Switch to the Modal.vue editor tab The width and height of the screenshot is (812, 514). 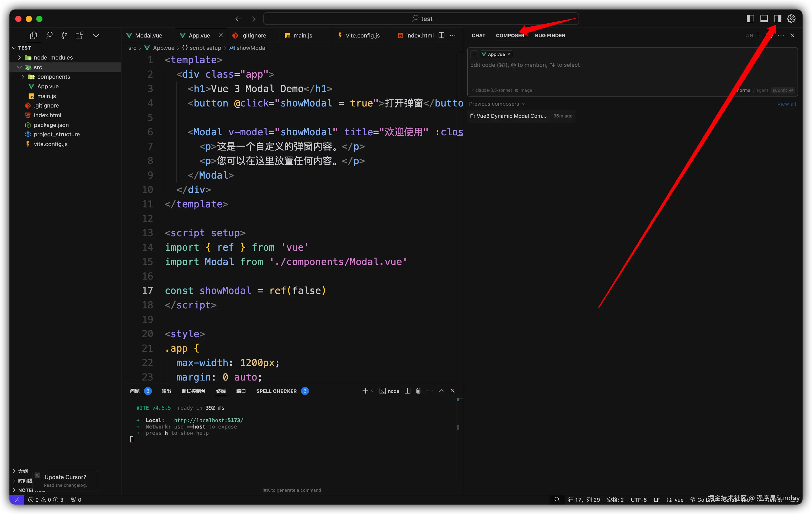148,35
